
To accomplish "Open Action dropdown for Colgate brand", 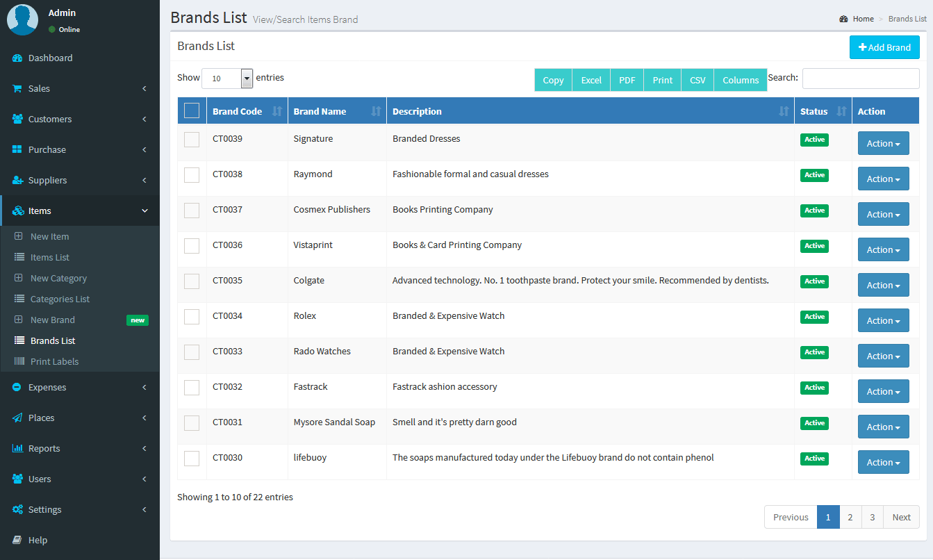I will coord(883,286).
